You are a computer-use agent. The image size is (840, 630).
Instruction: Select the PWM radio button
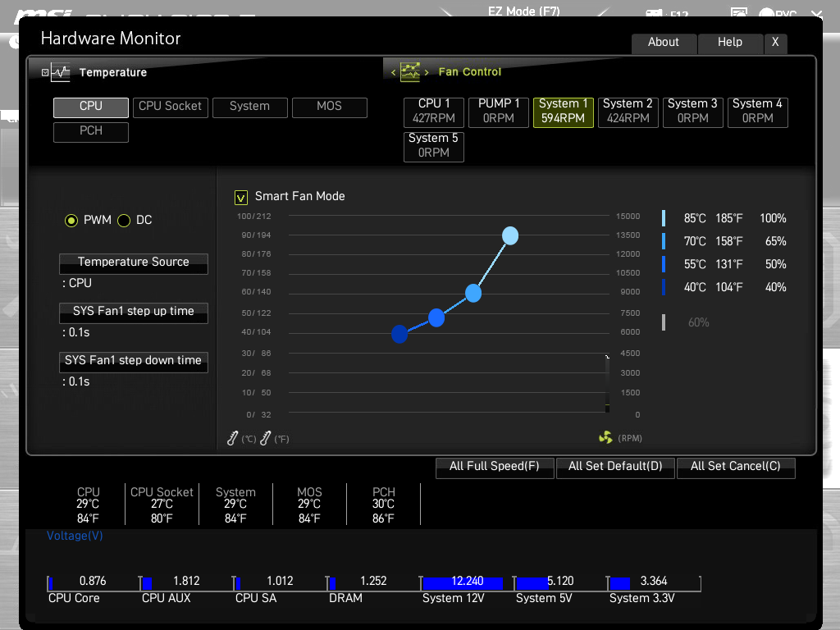pos(71,220)
